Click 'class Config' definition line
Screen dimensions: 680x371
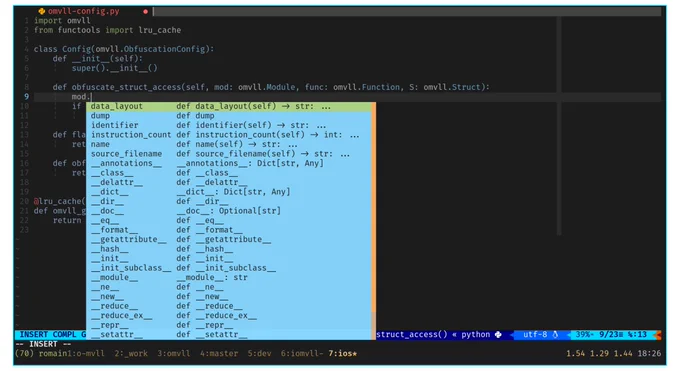tap(124, 49)
